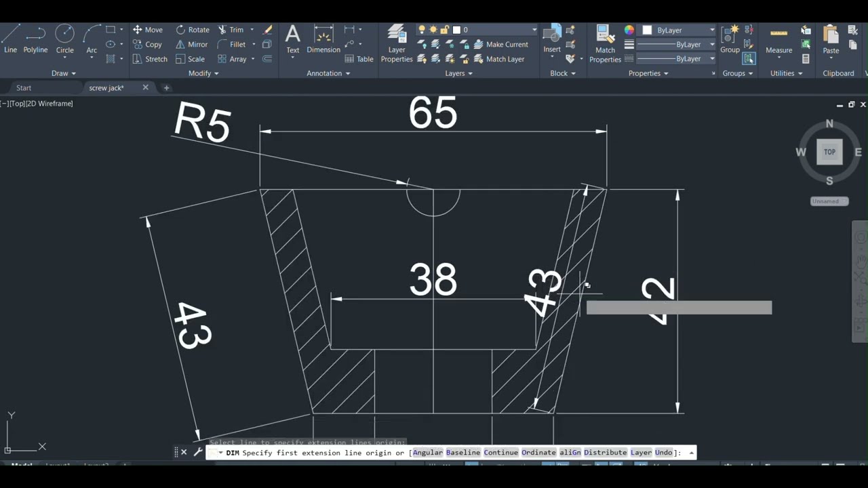The image size is (868, 488).
Task: Insert Text annotation tool
Action: pos(292,39)
